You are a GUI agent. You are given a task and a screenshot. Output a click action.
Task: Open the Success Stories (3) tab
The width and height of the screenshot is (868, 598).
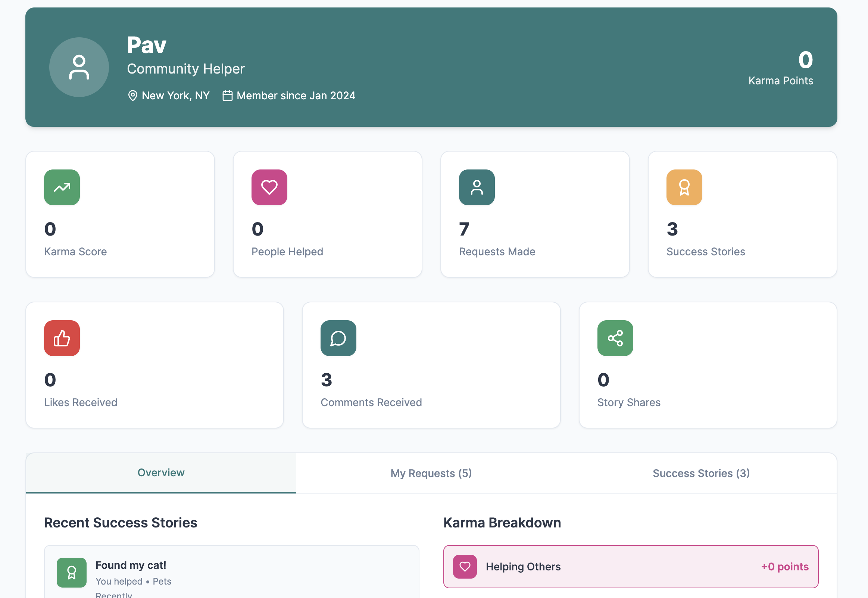(701, 473)
